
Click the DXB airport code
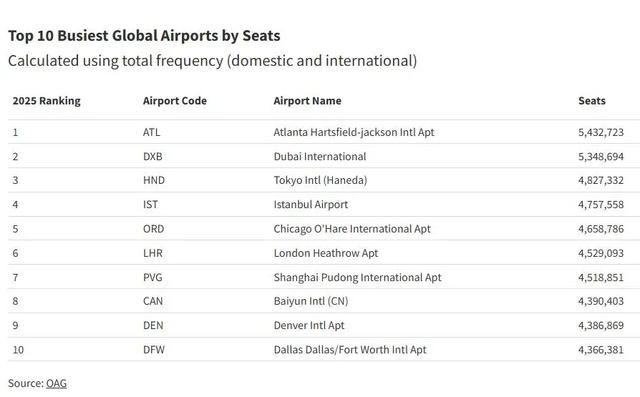pyautogui.click(x=153, y=156)
